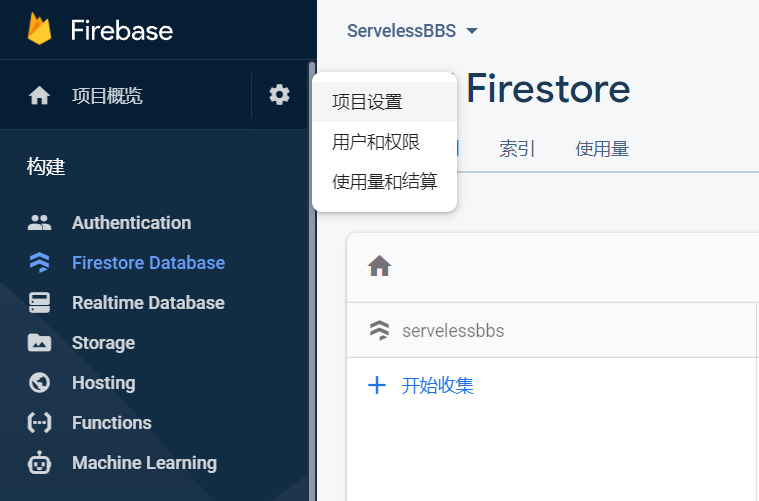Click the 开始收集 link

pos(437,385)
